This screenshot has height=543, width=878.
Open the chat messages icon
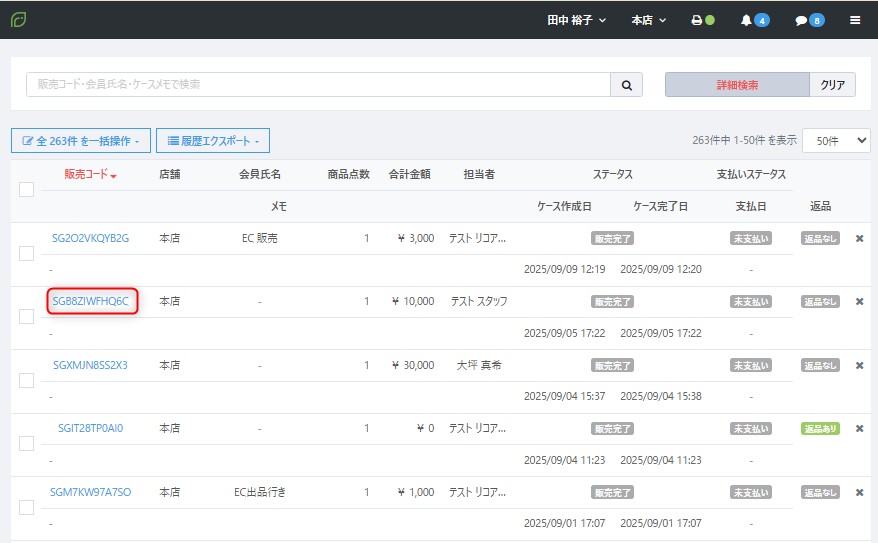coord(808,20)
